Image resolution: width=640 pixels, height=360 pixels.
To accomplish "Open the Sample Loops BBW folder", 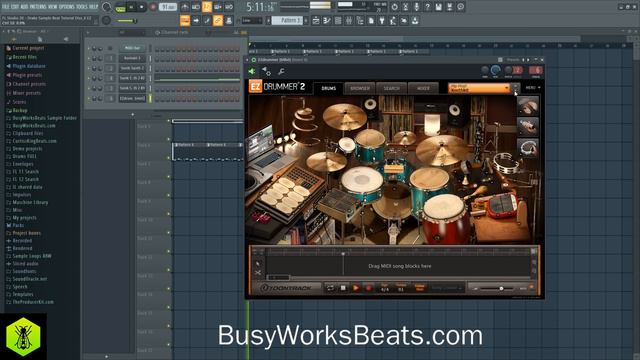I will pos(32,256).
